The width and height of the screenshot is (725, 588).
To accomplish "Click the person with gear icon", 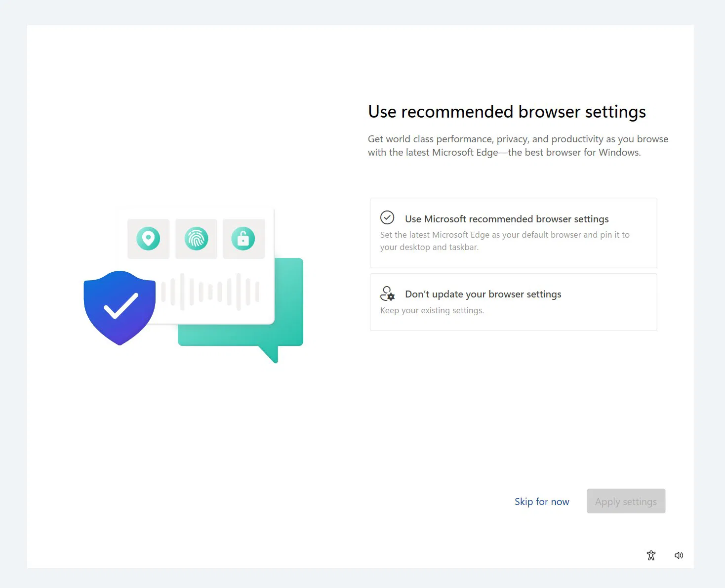I will [387, 294].
